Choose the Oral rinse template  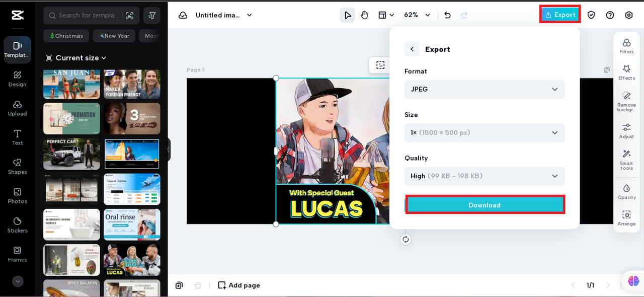coord(132,225)
